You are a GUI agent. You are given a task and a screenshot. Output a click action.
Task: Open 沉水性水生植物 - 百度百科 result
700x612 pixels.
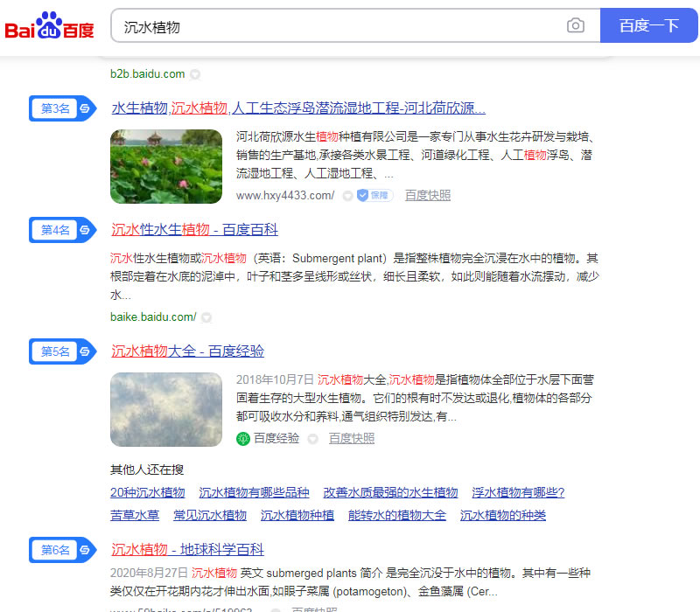pyautogui.click(x=194, y=229)
